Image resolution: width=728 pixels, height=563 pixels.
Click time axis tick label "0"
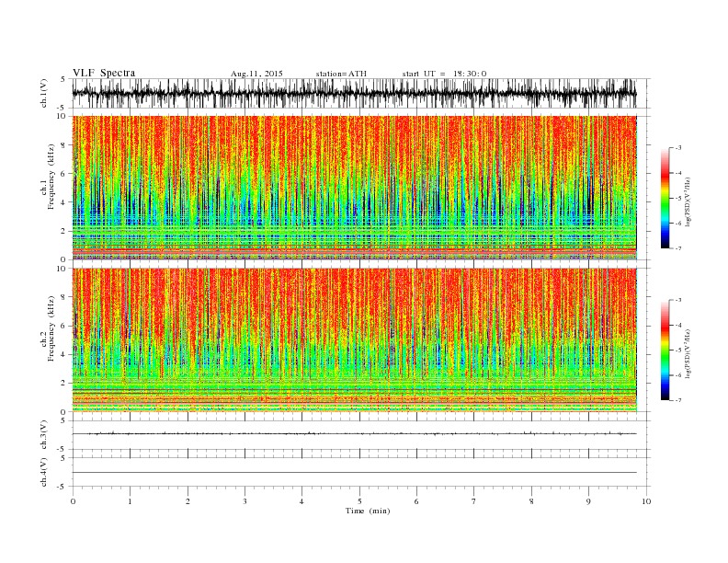pyautogui.click(x=73, y=501)
